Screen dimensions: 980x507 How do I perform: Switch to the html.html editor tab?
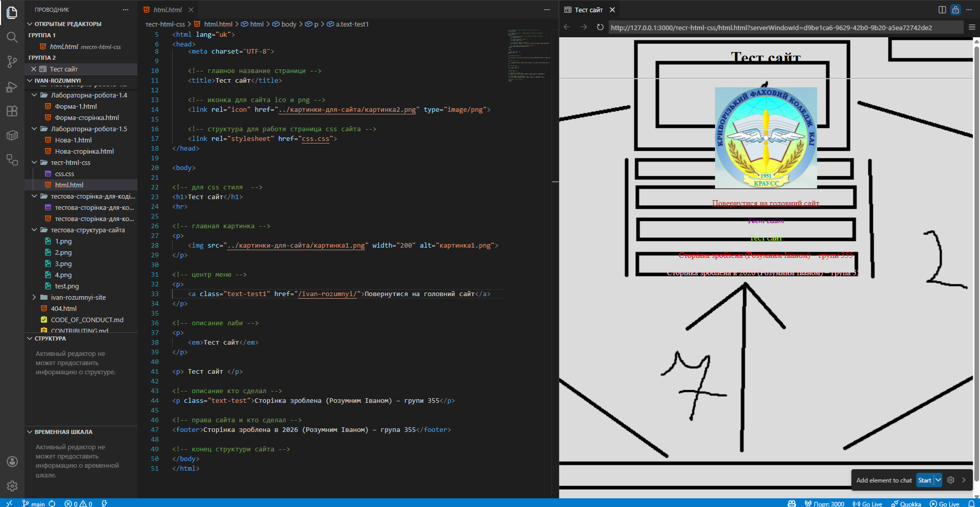167,10
